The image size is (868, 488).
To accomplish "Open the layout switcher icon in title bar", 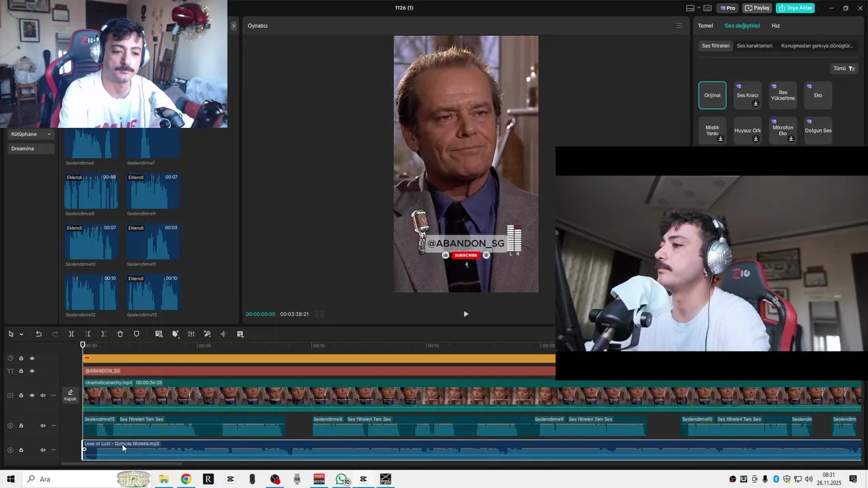I will point(690,8).
